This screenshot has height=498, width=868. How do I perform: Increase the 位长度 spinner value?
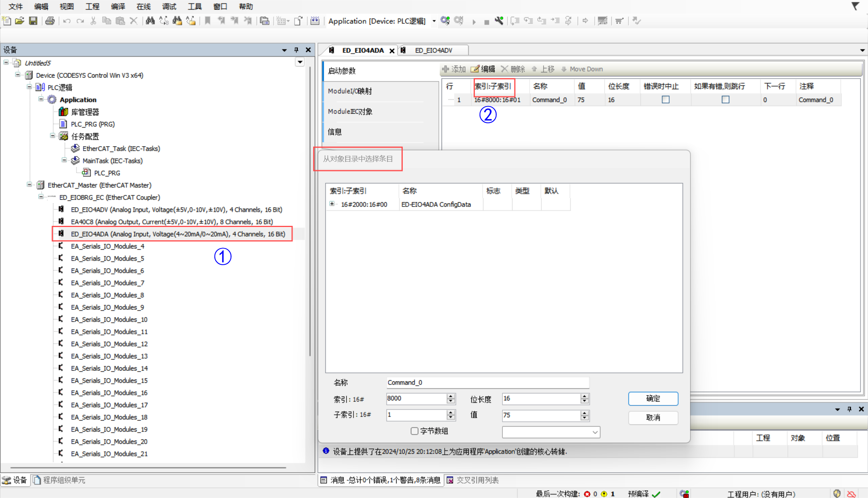click(585, 396)
